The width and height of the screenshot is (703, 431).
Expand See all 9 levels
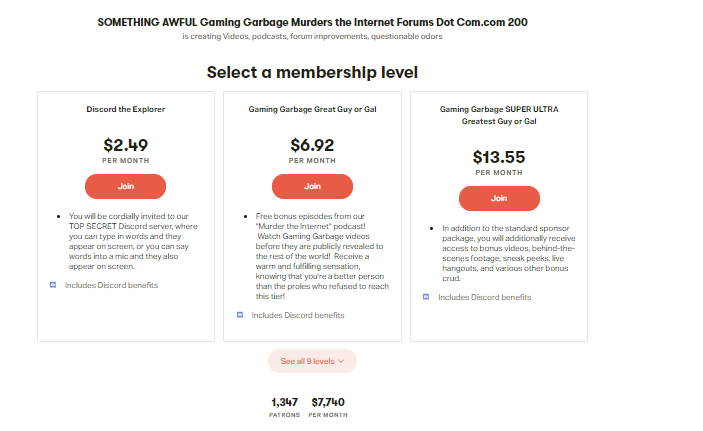tap(312, 361)
